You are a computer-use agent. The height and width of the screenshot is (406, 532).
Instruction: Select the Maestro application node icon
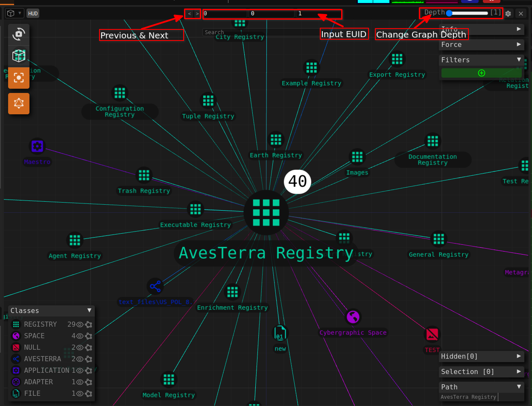(37, 146)
